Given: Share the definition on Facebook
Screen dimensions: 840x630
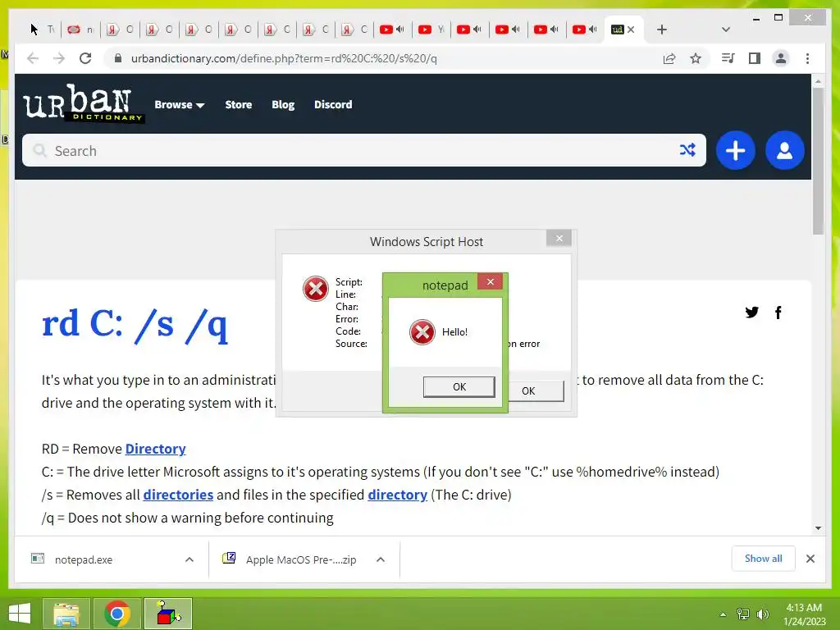Looking at the screenshot, I should tap(778, 313).
